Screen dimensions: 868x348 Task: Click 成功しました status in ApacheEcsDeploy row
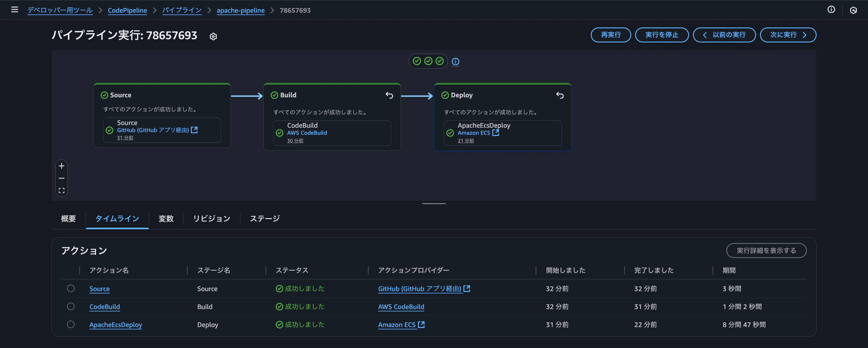click(x=300, y=324)
